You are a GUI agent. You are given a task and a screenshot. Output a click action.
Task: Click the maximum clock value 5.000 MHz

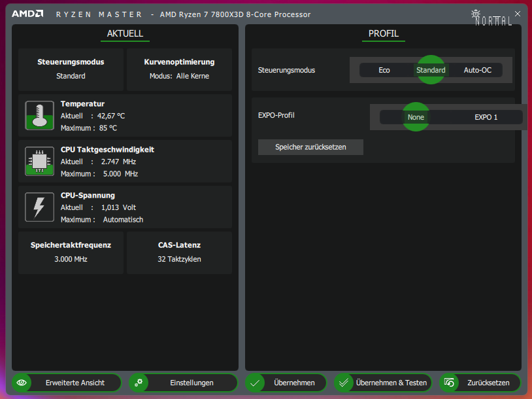tap(120, 174)
